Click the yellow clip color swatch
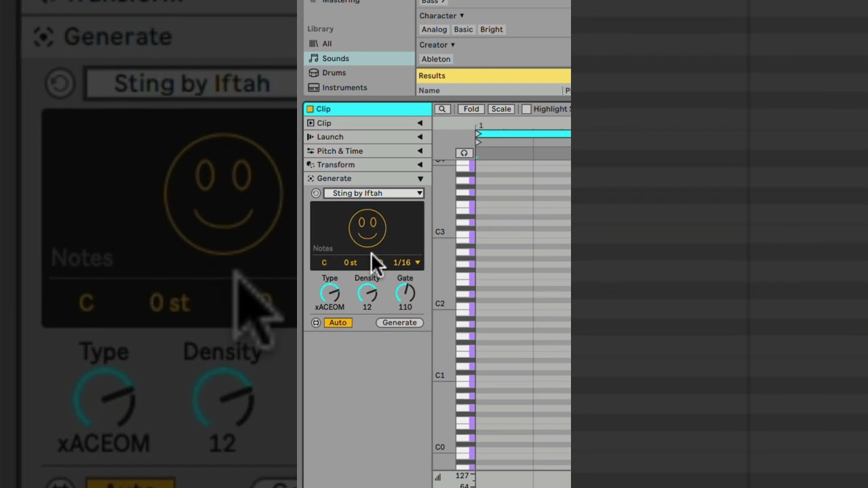Viewport: 868px width, 488px height. click(x=310, y=109)
